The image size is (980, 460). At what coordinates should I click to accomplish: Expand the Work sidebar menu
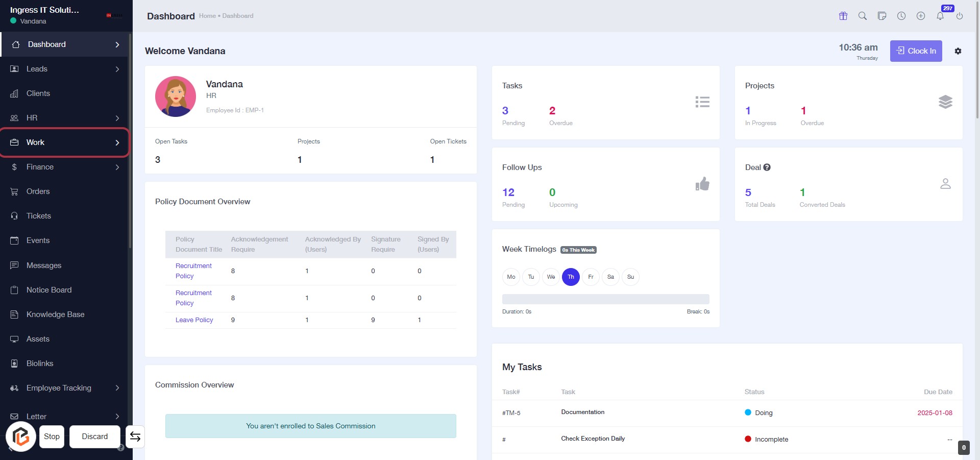(x=64, y=142)
